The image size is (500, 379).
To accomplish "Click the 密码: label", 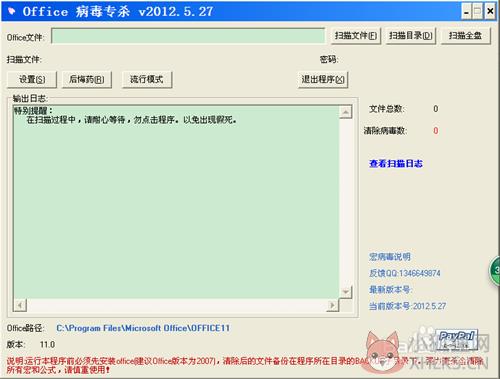I will coord(329,59).
